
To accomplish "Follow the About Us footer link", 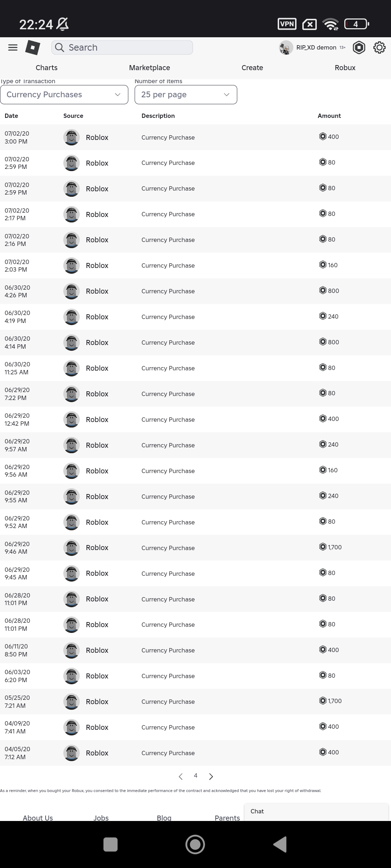I will point(38,817).
